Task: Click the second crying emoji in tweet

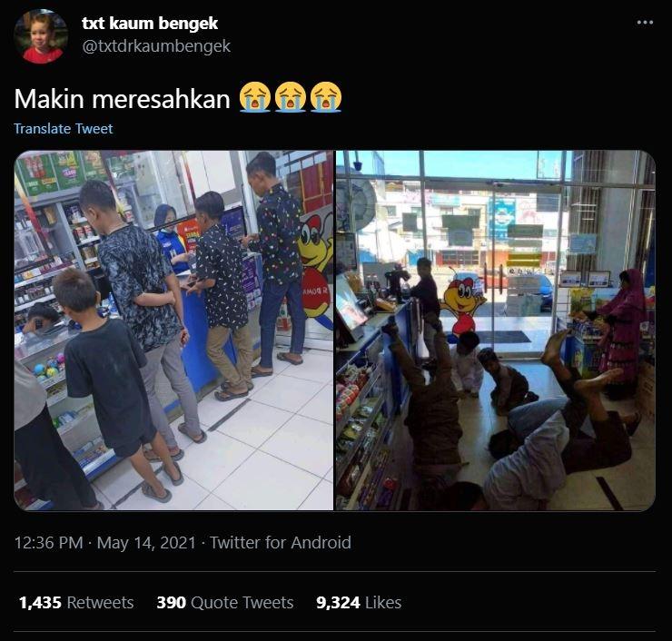Action: 291,97
